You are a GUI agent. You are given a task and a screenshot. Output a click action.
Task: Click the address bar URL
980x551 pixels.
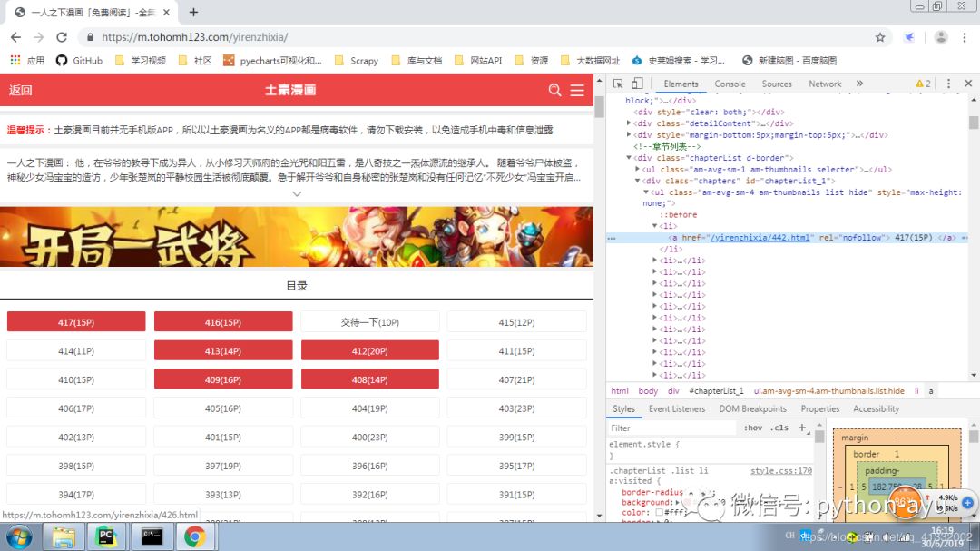click(x=194, y=37)
